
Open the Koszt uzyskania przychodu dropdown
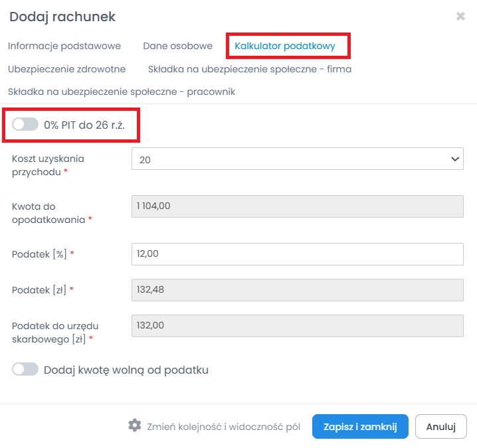tap(297, 159)
